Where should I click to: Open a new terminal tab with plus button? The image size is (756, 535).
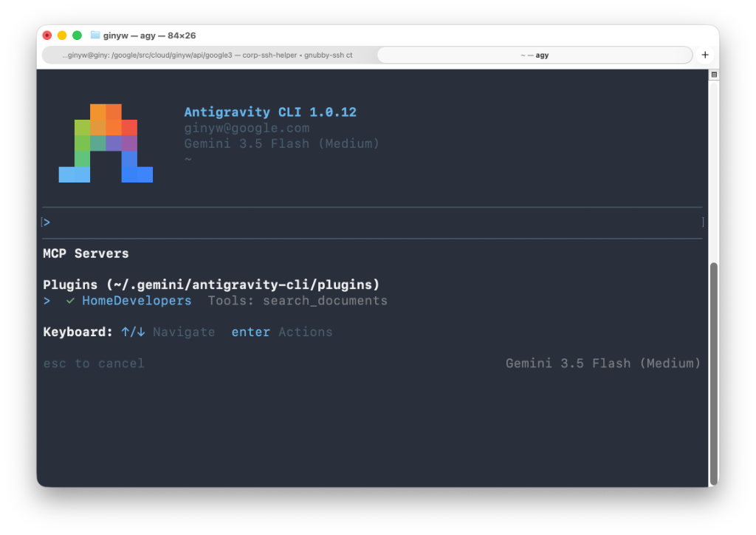[x=704, y=55]
